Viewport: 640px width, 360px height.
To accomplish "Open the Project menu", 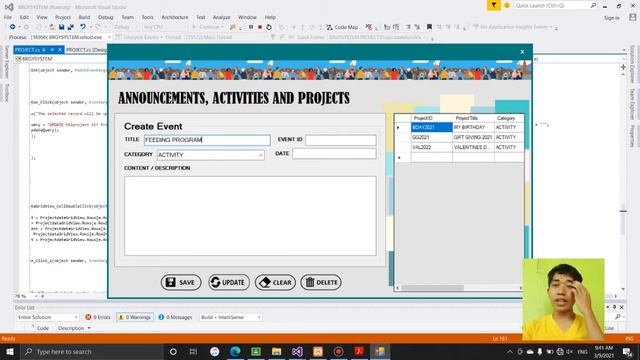I will [62, 17].
